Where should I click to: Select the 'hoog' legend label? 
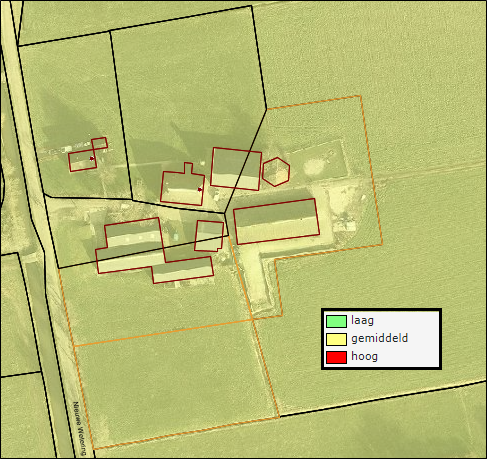[x=364, y=356]
